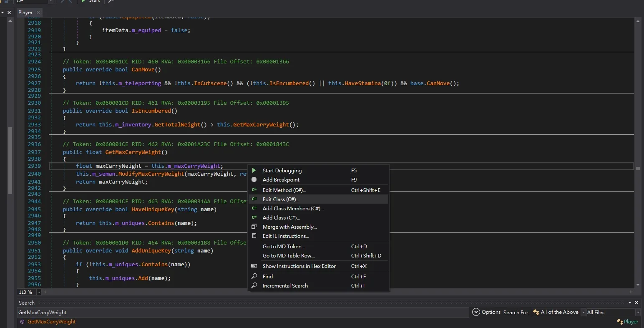Click the Edit IL Instructions icon
The height and width of the screenshot is (328, 644).
pos(254,236)
